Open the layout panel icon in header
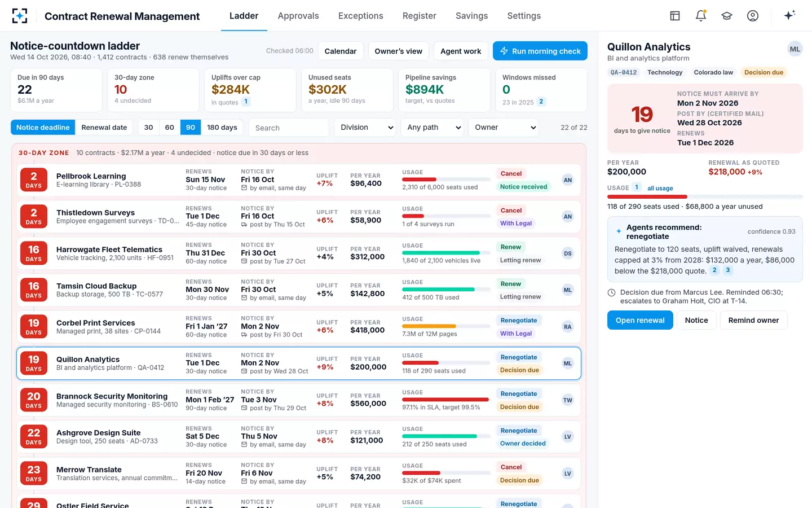Viewport: 812px width, 508px height. (x=675, y=16)
